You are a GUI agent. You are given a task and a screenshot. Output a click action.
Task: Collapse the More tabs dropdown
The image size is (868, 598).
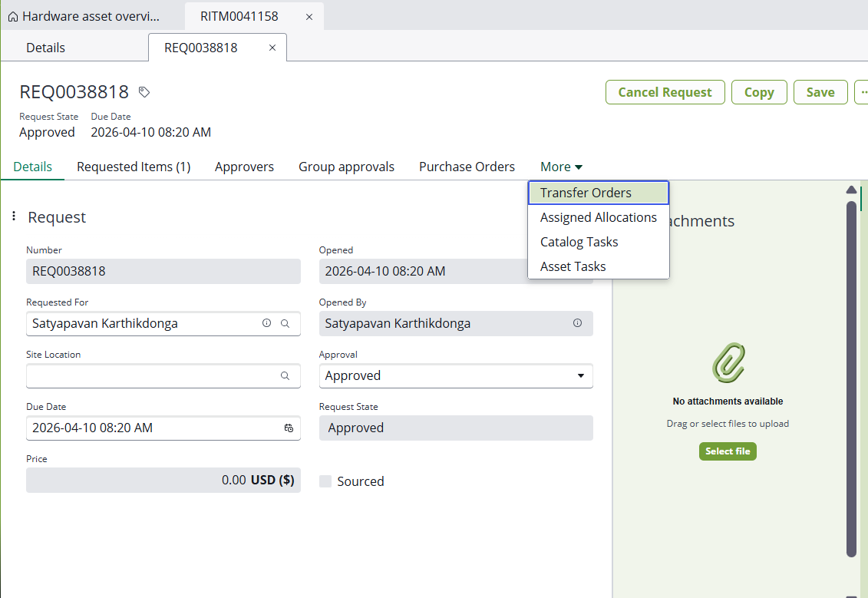pos(561,167)
